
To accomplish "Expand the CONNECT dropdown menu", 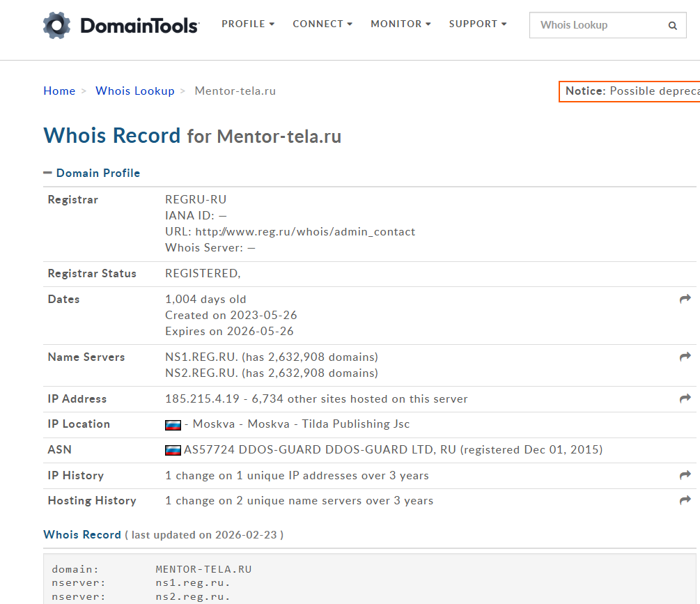I will coord(322,24).
